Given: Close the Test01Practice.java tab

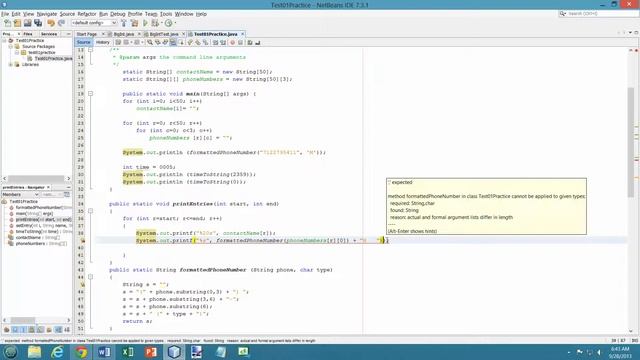Looking at the screenshot, I should click(242, 34).
